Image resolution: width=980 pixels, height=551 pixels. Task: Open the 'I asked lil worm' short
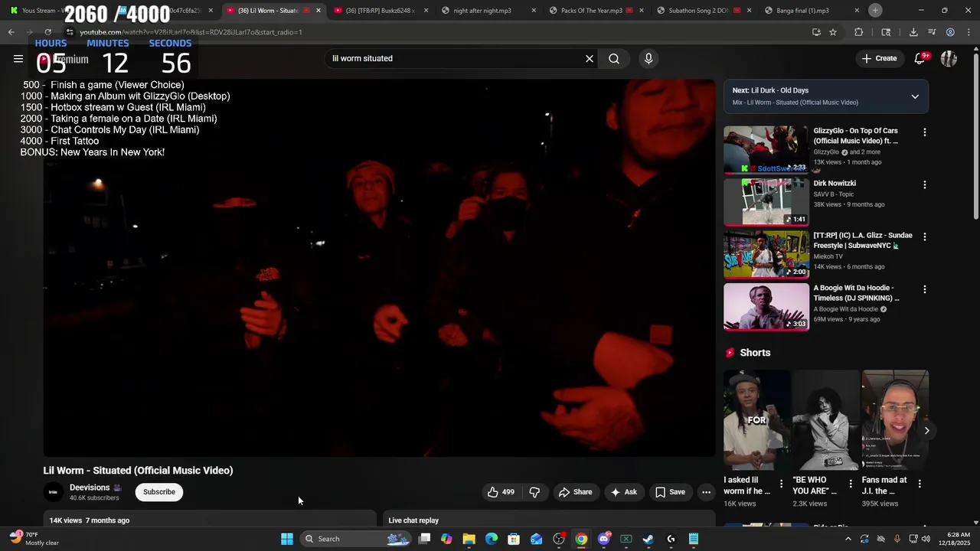756,420
